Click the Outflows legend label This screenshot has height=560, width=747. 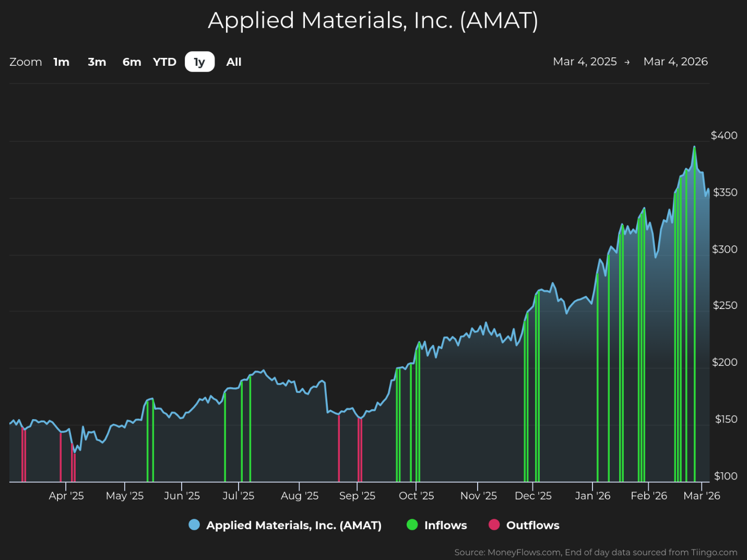[533, 526]
